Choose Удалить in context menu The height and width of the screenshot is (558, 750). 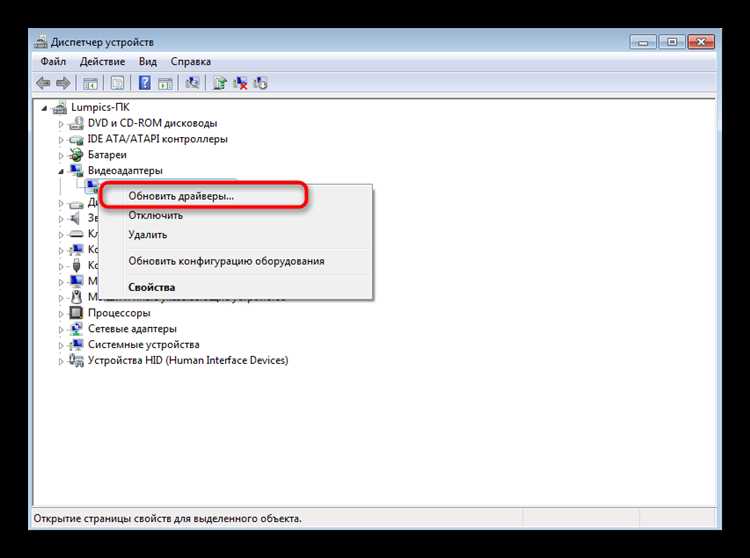[235, 235]
